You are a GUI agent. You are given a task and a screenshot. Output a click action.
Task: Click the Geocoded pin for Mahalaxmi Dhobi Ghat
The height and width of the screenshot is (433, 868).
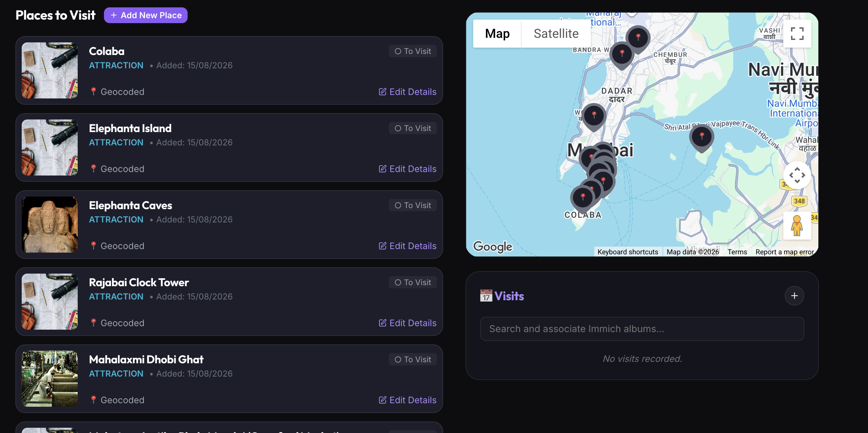pos(93,400)
